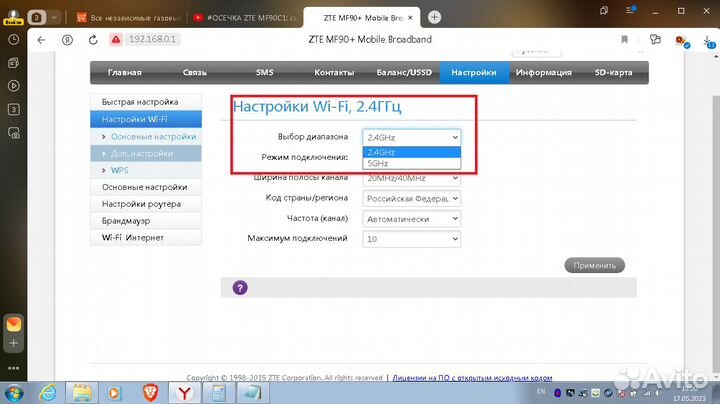Open Быстрая настройка in left menu
The width and height of the screenshot is (720, 404).
[146, 102]
